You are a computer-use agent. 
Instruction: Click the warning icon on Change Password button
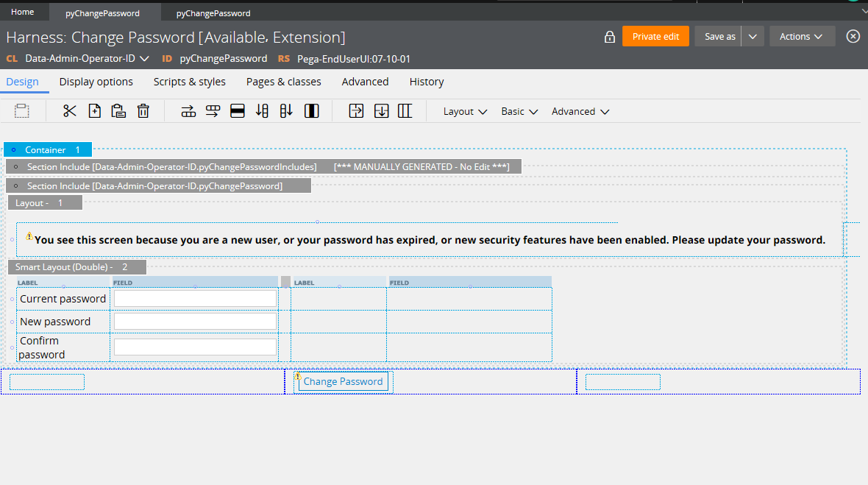(x=297, y=376)
